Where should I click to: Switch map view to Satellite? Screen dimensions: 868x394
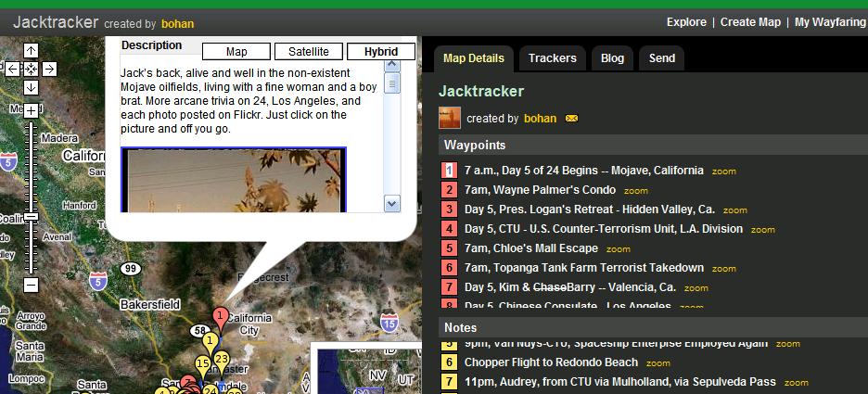(309, 52)
